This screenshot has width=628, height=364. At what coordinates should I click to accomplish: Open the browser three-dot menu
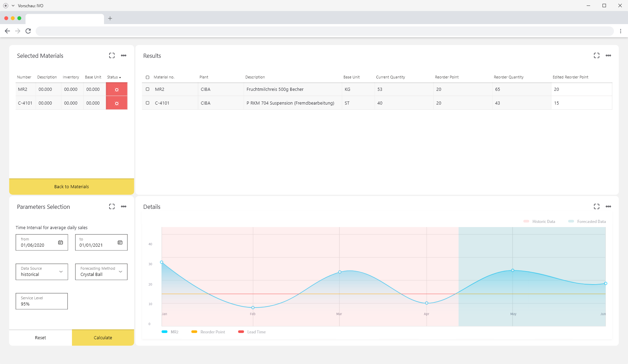(x=620, y=31)
